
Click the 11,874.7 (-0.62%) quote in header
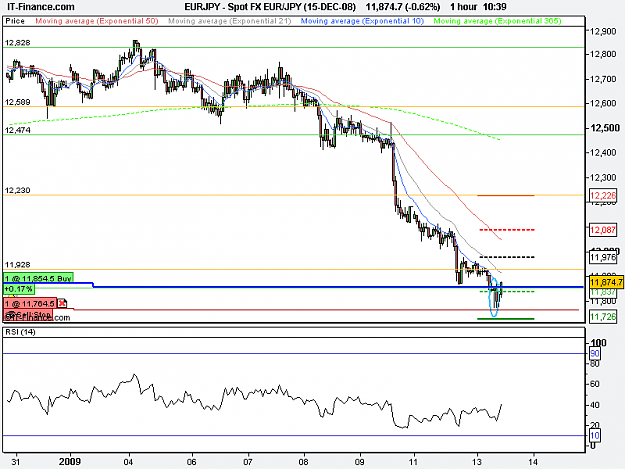(x=403, y=7)
